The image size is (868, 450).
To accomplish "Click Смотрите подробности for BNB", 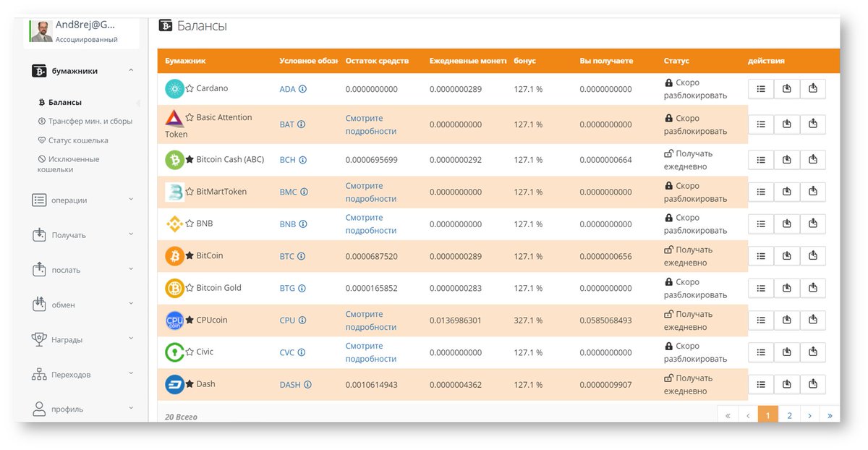I will click(x=371, y=224).
